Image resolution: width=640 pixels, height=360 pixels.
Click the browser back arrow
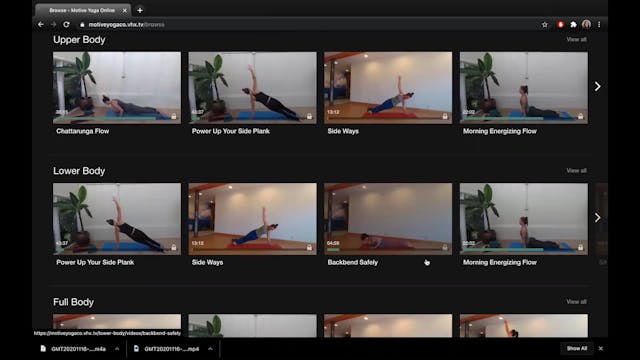41,24
